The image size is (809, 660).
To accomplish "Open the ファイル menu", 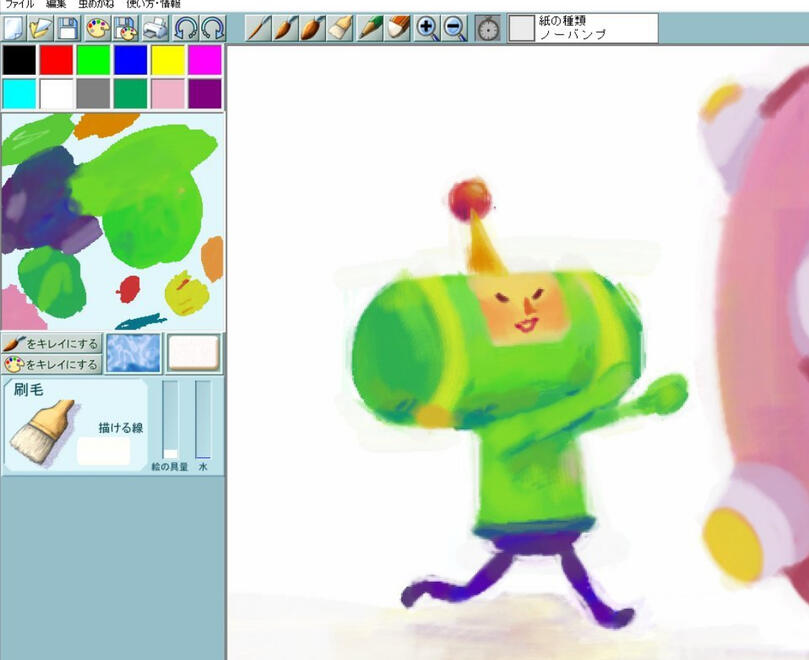I will point(19,5).
